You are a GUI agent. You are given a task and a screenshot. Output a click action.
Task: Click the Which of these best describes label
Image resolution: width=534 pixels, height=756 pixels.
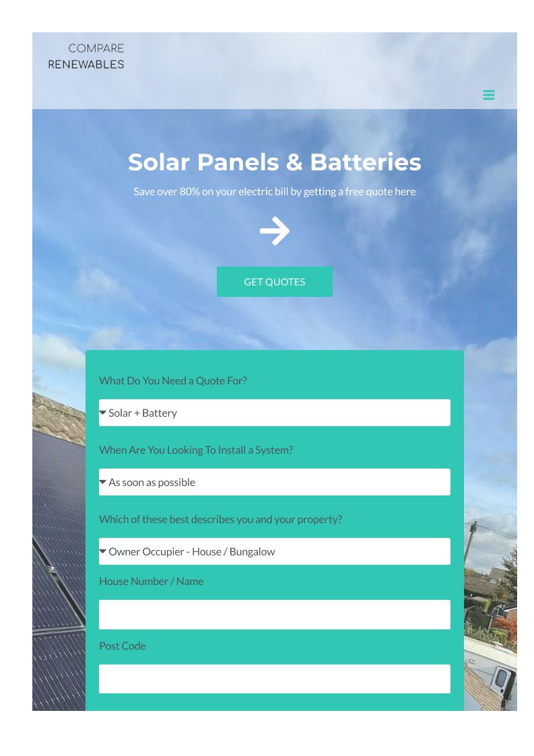coord(220,519)
